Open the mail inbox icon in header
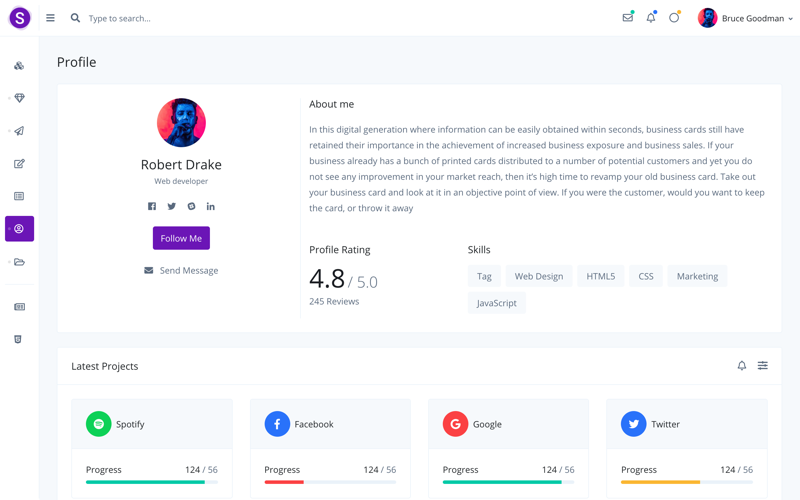Viewport: 800px width, 500px height. 627,18
